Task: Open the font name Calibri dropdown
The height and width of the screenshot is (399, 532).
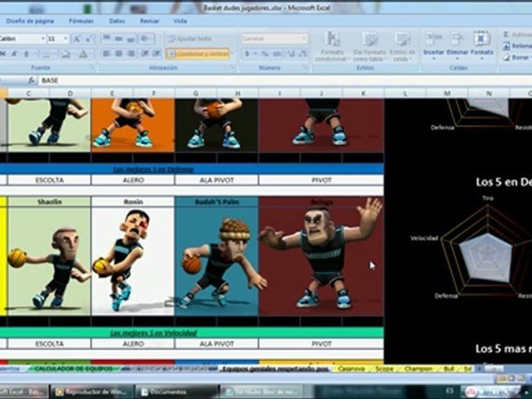Action: (x=43, y=39)
